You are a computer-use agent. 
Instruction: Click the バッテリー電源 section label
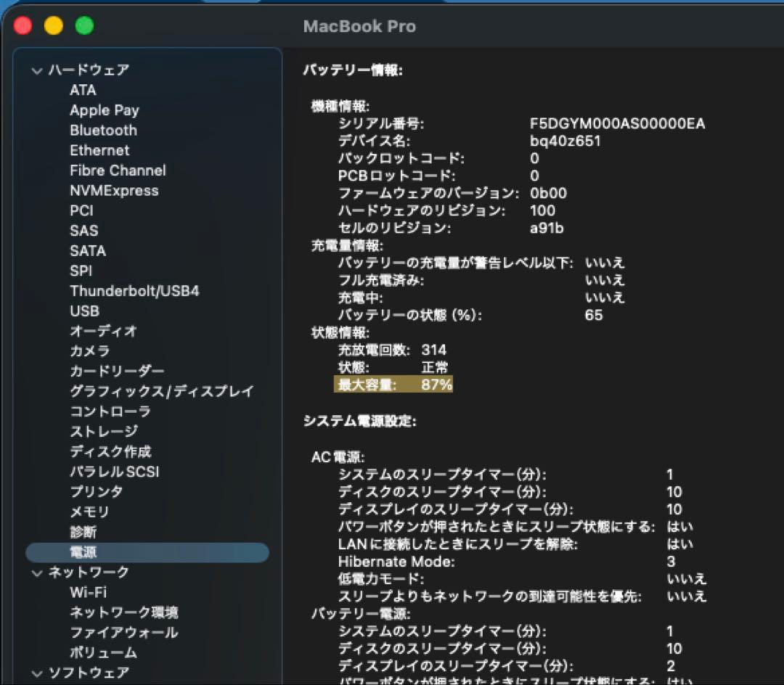tap(361, 614)
